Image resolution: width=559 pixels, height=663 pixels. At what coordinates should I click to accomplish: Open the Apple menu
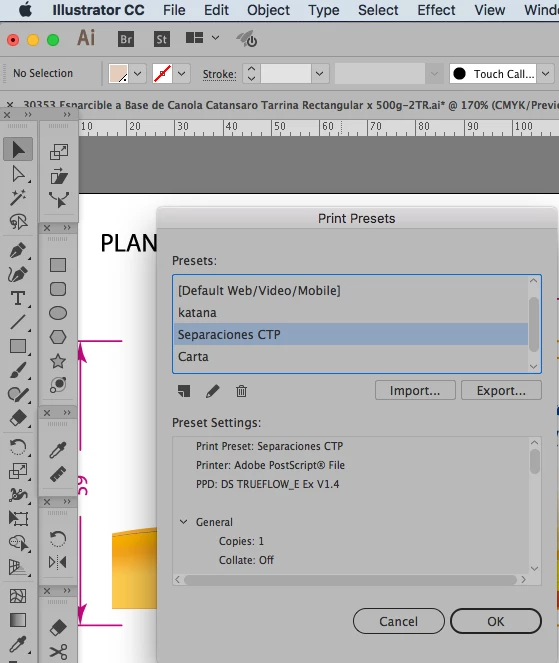point(25,10)
